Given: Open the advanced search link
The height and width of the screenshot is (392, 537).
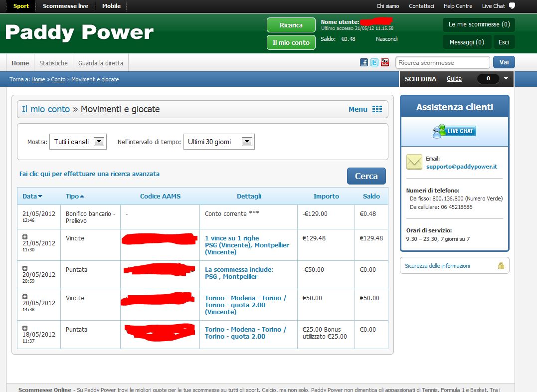Looking at the screenshot, I should pos(89,174).
